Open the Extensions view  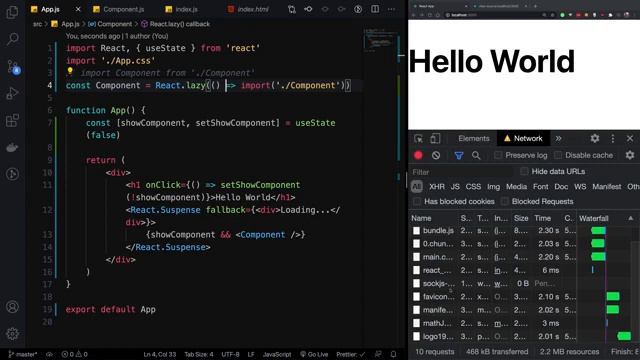tap(12, 120)
